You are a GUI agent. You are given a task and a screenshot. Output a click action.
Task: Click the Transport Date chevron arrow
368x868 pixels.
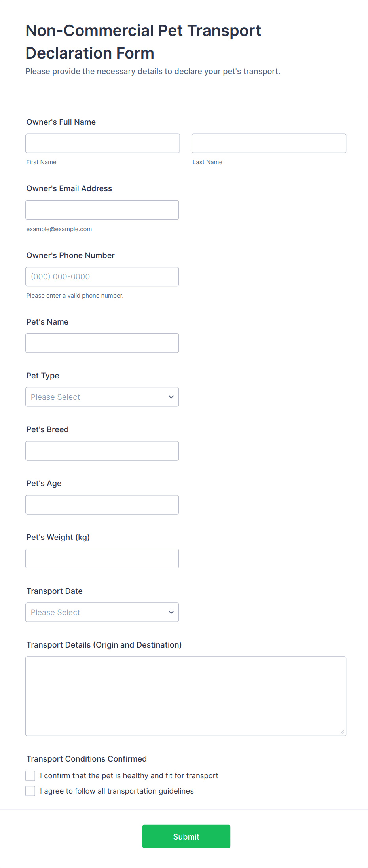pos(171,612)
